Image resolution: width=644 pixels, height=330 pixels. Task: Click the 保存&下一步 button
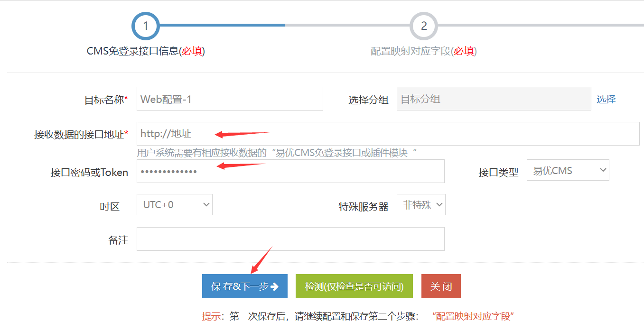(x=245, y=286)
